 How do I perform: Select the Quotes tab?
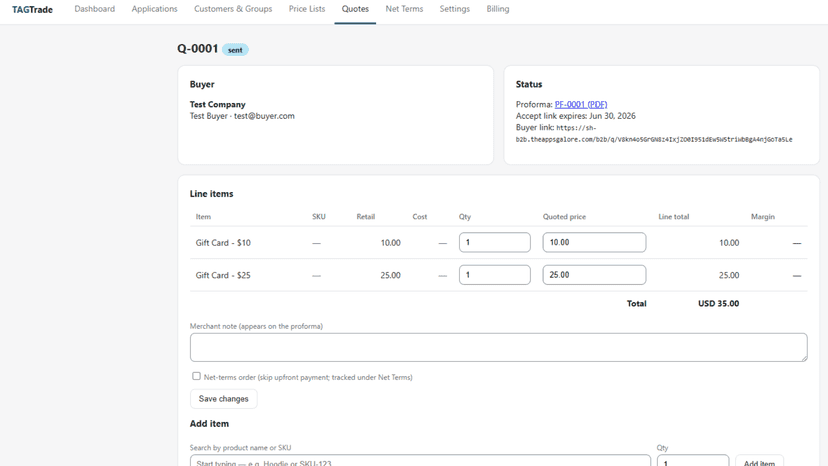355,9
